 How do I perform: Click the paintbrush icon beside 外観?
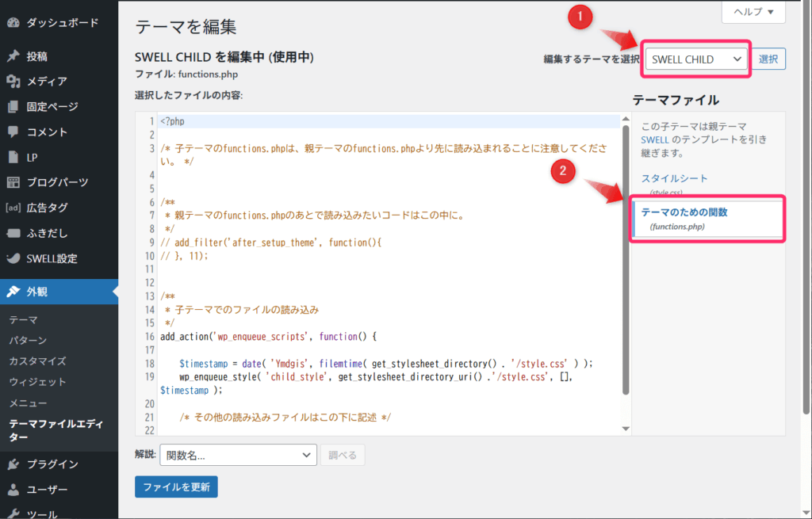click(x=13, y=292)
